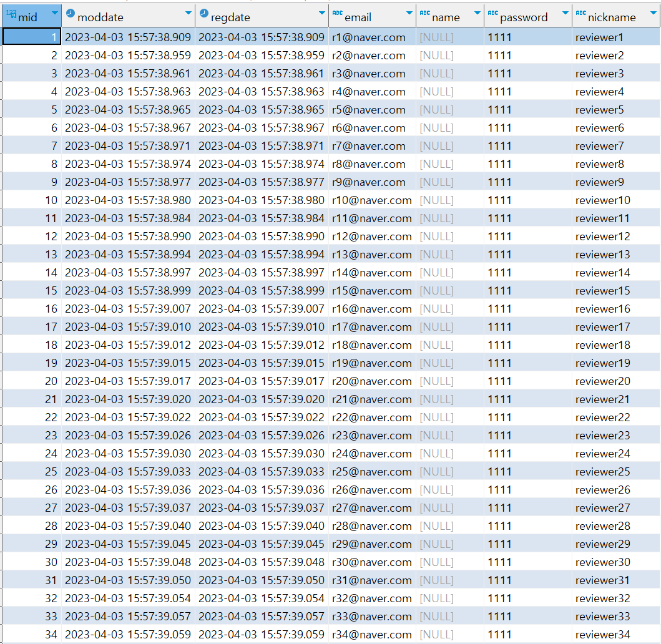Open the moddate column dropdown arrow
Image resolution: width=661 pixels, height=644 pixels.
[189, 13]
